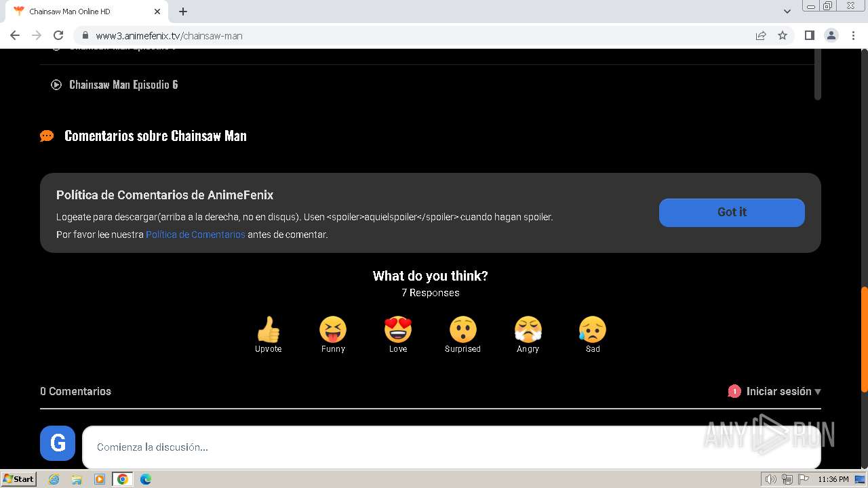This screenshot has width=868, height=488.
Task: Open the Chrome profile avatar
Action: tap(831, 35)
